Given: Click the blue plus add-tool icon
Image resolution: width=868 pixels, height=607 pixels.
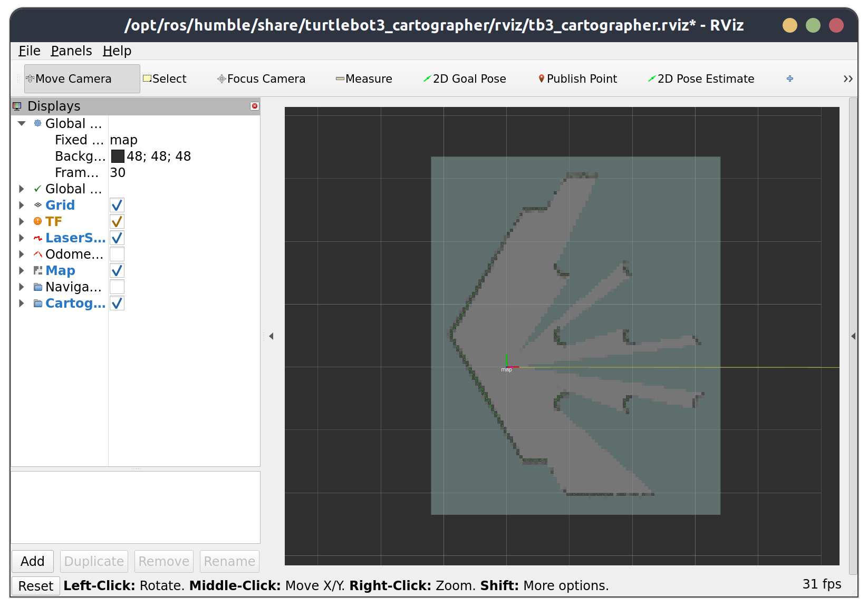Looking at the screenshot, I should coord(790,79).
